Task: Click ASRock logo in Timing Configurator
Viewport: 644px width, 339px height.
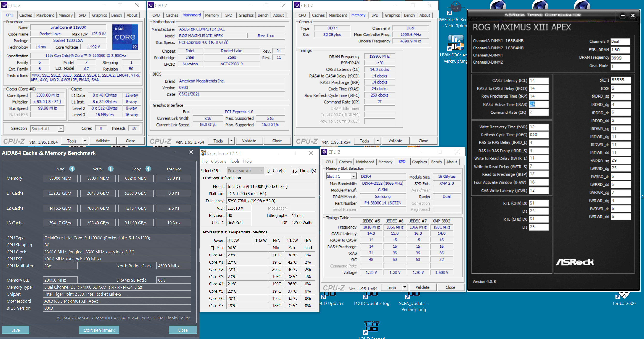Action: click(575, 262)
